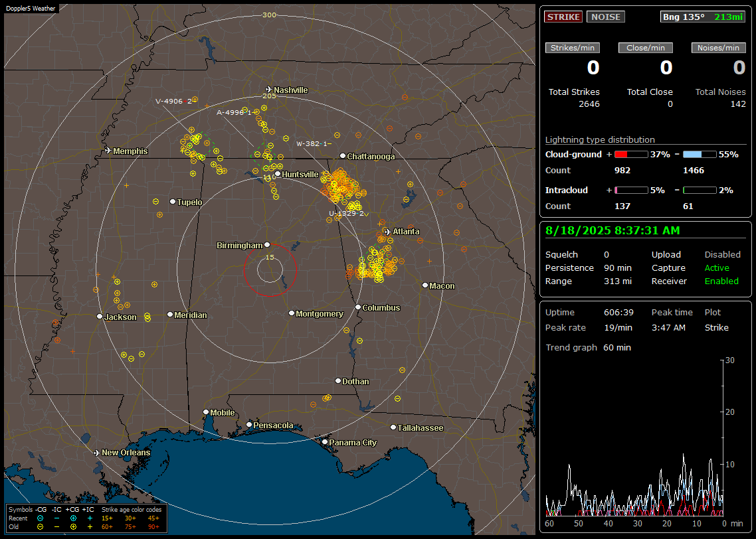Click the Tallahassee city marker
756x539 pixels.
point(393,427)
